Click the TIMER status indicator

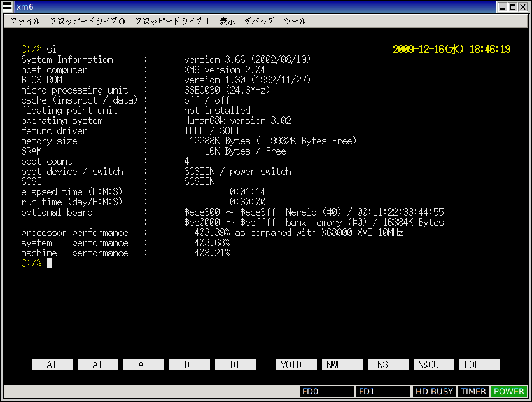pyautogui.click(x=473, y=391)
